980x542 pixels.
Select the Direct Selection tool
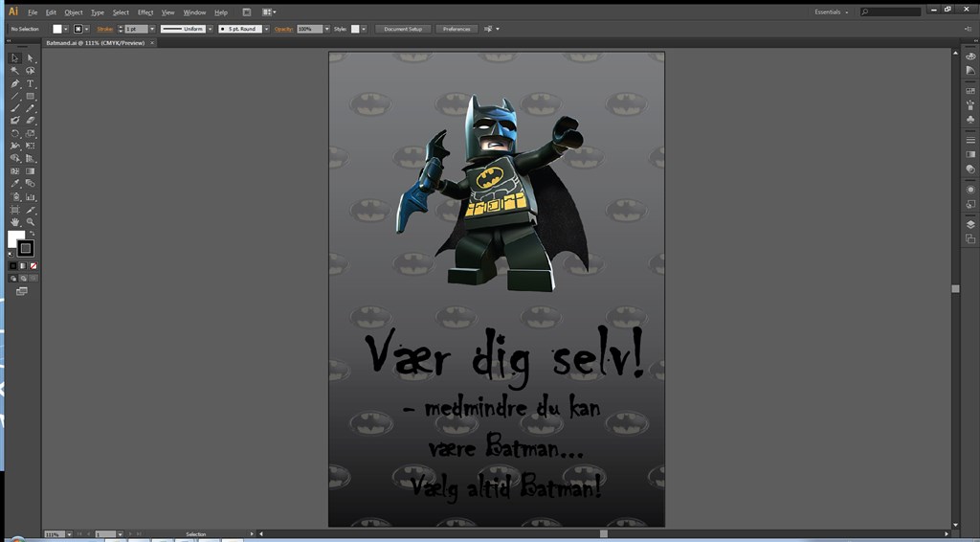[x=30, y=58]
